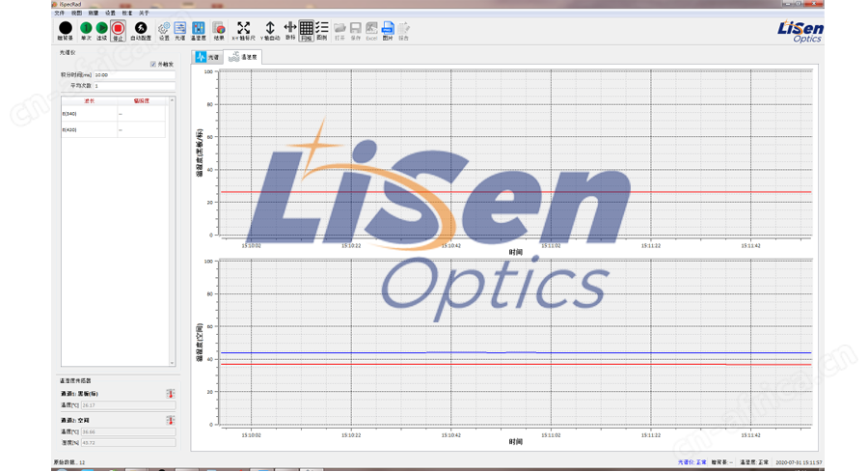This screenshot has width=868, height=472.
Task: Click the average count (平均次数) input field
Action: click(134, 86)
